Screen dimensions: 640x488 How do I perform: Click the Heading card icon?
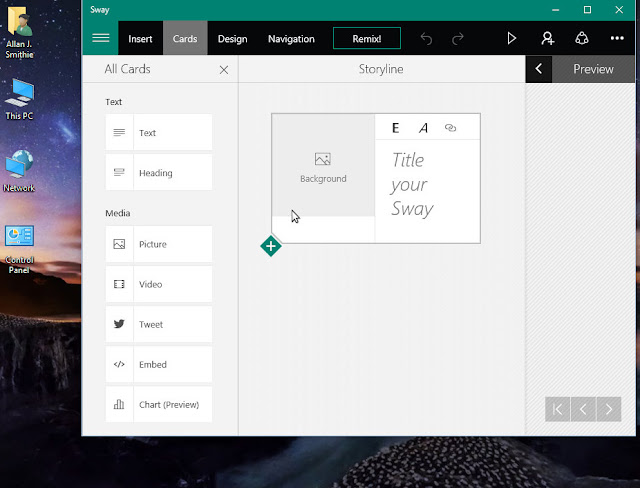pyautogui.click(x=119, y=173)
